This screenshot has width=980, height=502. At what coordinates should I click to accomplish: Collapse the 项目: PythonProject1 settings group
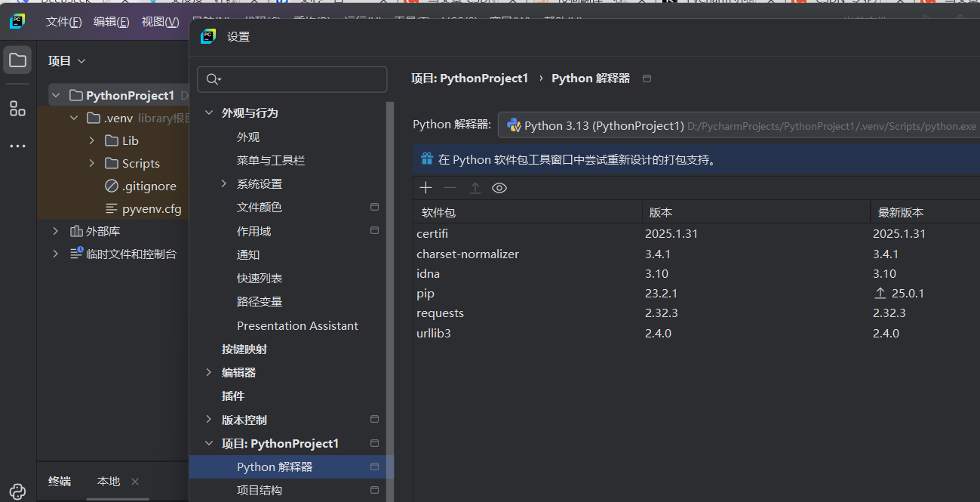coord(209,443)
